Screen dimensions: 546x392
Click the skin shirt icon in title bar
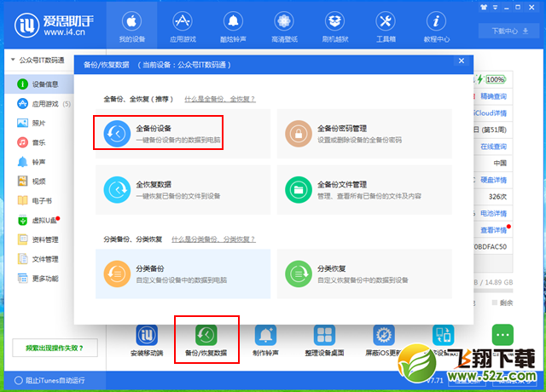pos(484,7)
